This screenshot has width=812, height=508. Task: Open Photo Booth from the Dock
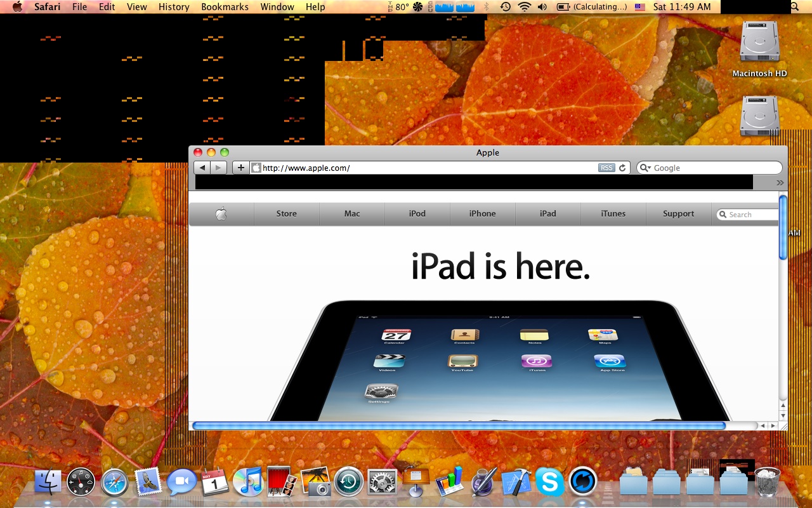click(x=282, y=481)
